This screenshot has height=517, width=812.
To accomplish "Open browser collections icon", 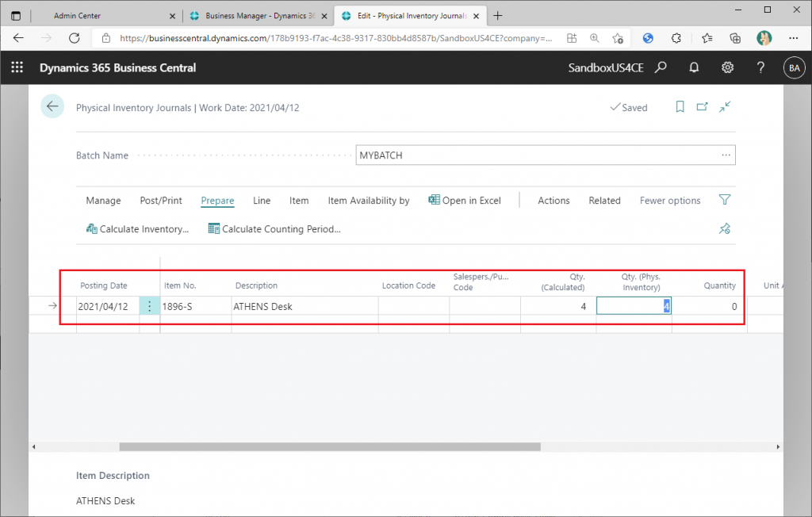I will click(x=735, y=38).
